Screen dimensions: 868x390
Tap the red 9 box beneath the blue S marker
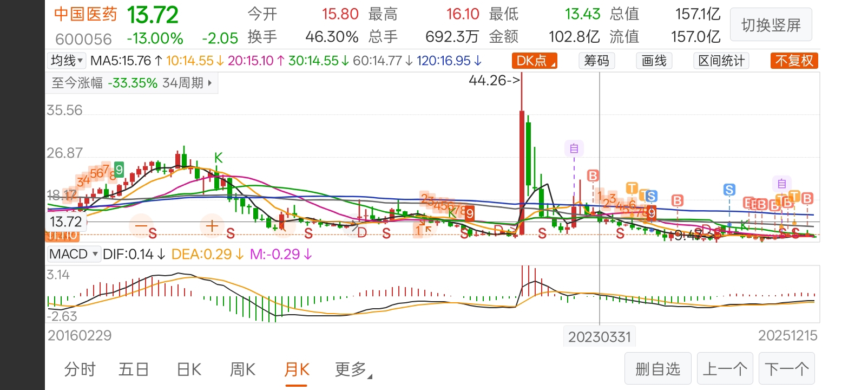pyautogui.click(x=652, y=212)
